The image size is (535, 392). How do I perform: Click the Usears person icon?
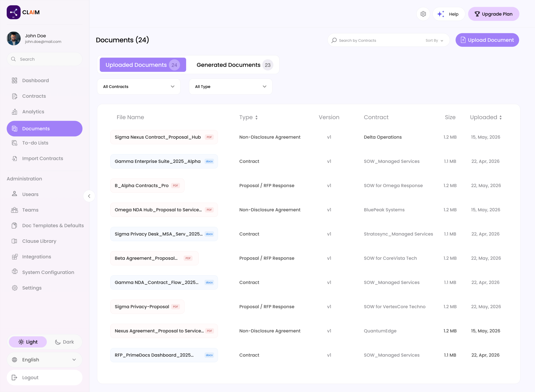(x=14, y=194)
